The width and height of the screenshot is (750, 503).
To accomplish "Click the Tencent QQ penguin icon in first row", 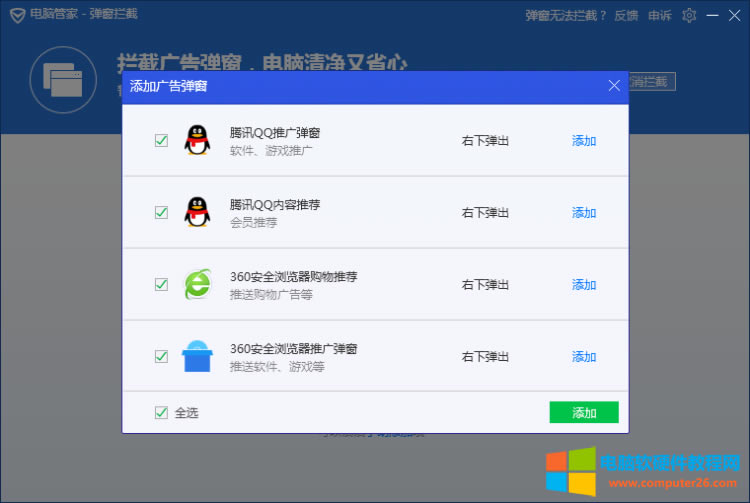I will [197, 141].
